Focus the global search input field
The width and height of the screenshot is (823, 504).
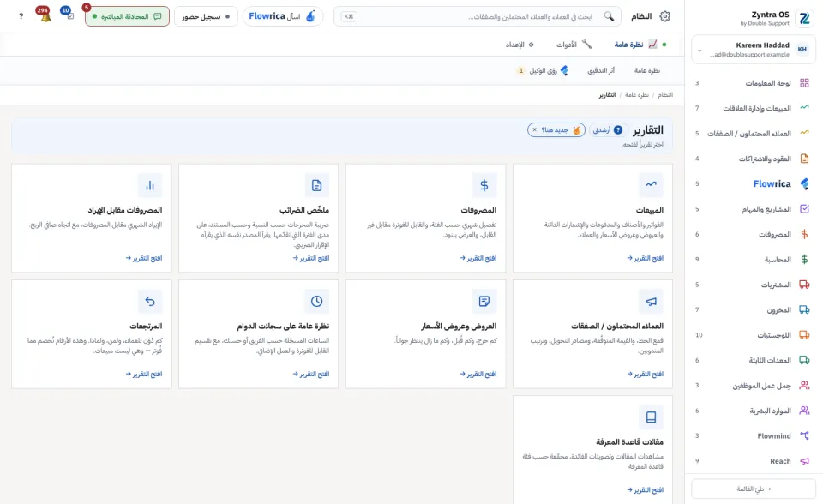[x=478, y=16]
